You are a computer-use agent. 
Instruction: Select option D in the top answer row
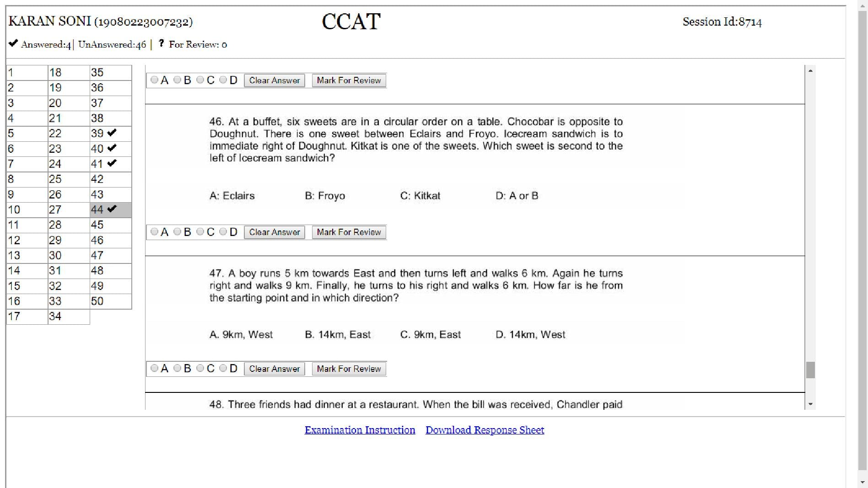tap(223, 80)
